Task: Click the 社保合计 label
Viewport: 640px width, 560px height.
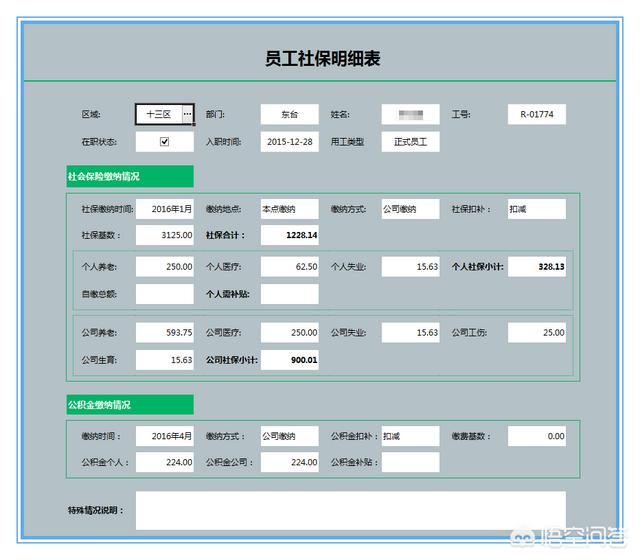Action: click(225, 235)
